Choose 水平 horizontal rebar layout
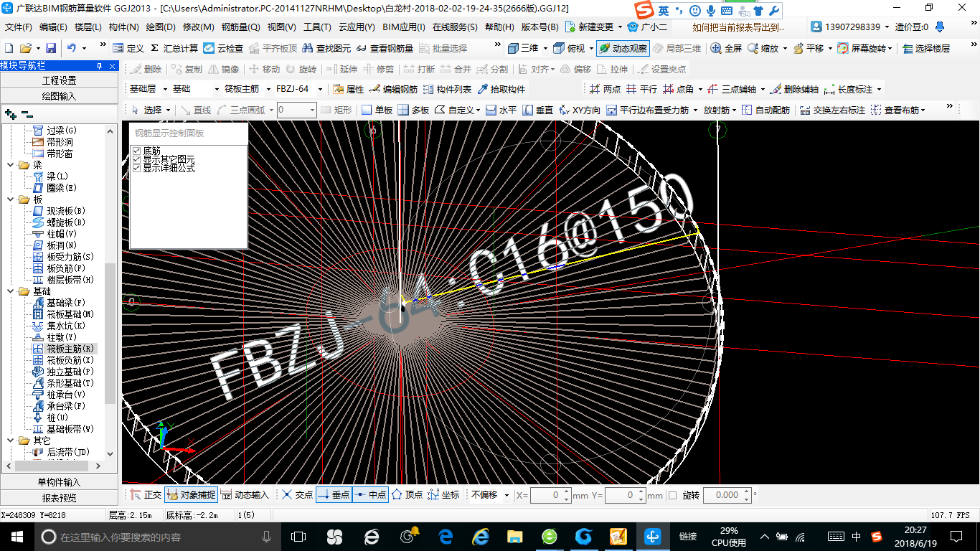980x551 pixels. point(501,110)
